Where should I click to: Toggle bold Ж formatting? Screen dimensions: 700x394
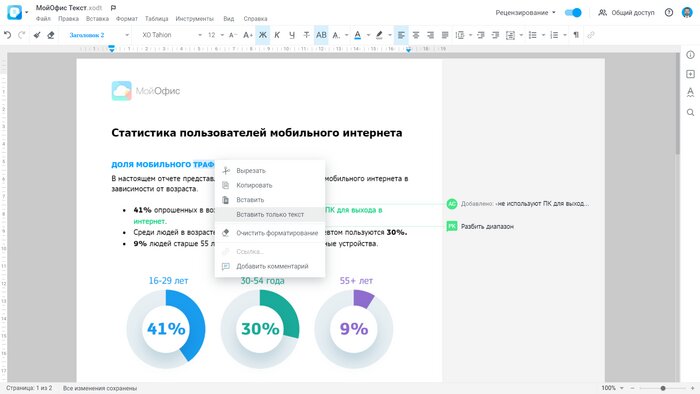pos(262,35)
